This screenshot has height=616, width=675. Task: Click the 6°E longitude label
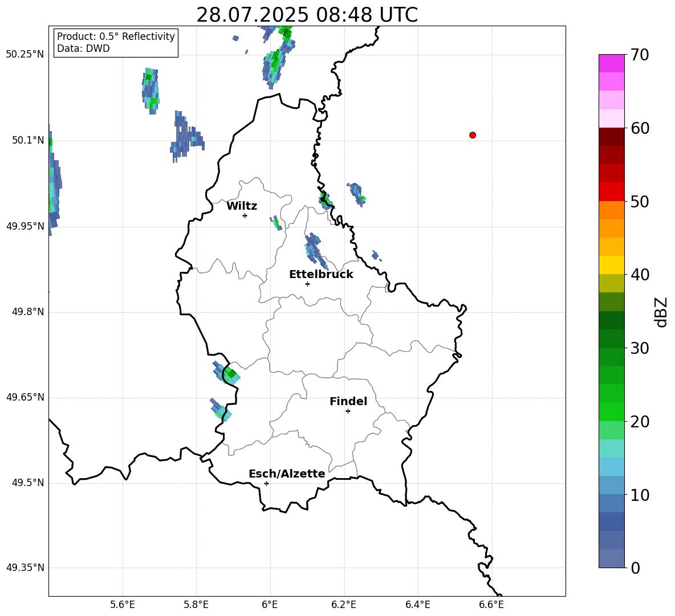coord(270,605)
